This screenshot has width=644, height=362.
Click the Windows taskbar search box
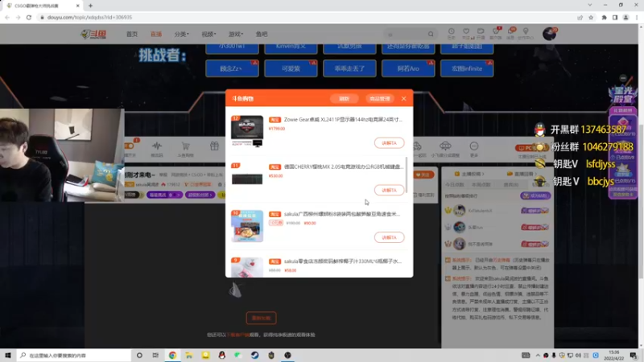[x=74, y=356]
